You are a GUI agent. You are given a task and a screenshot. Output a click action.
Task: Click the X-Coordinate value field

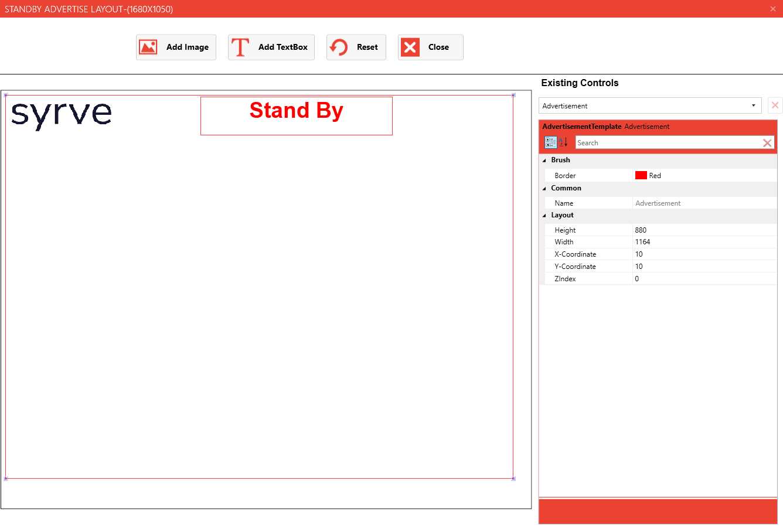[x=703, y=254]
